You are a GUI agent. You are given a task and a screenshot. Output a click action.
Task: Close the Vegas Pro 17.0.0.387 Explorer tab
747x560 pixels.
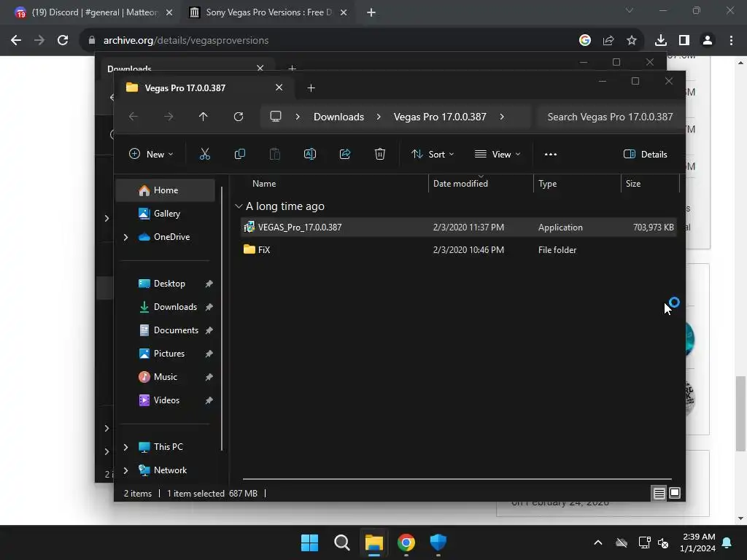(279, 87)
